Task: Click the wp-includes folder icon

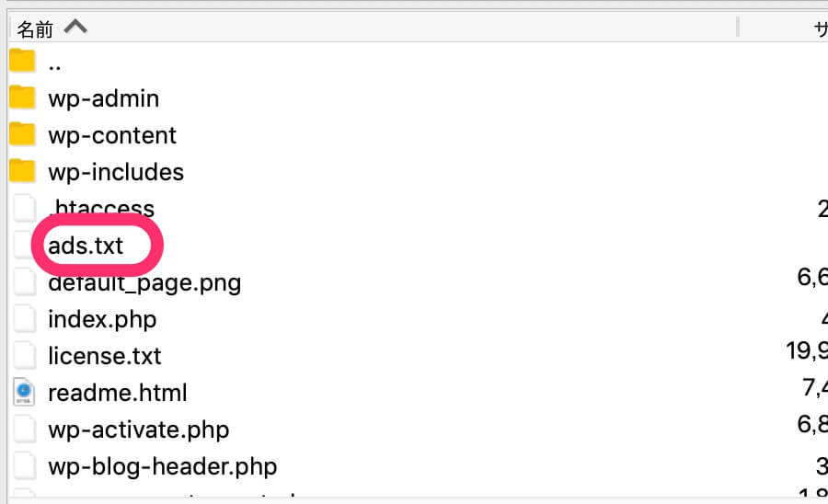Action: coord(22,171)
